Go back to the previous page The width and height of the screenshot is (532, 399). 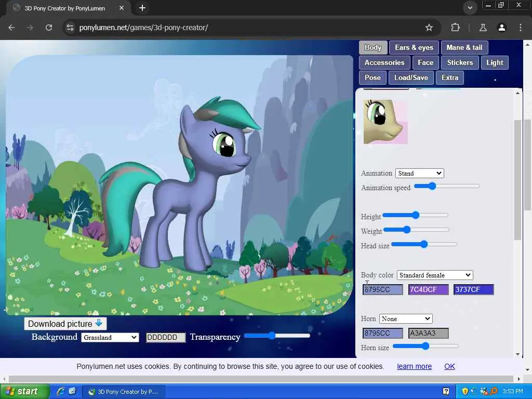[11, 28]
